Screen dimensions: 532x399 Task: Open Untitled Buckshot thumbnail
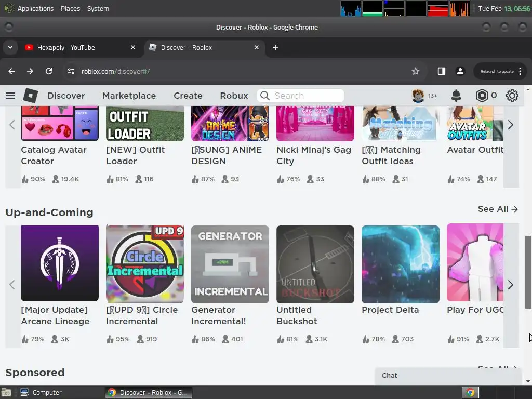tap(315, 264)
